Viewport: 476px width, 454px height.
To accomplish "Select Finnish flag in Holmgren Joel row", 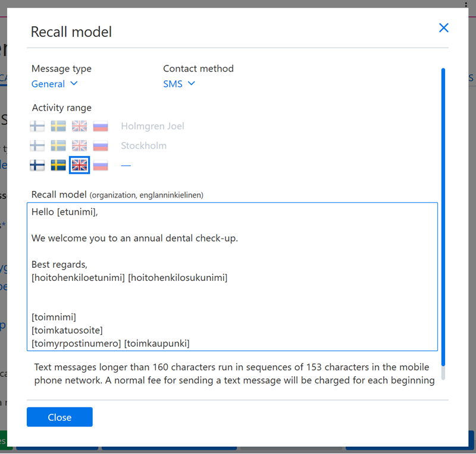I will [x=37, y=126].
